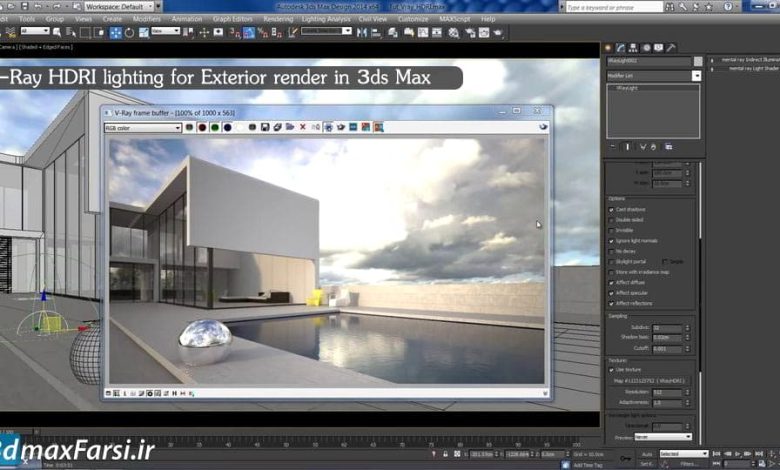The width and height of the screenshot is (780, 470).
Task: Enable the Invisible checkbox
Action: 612,229
